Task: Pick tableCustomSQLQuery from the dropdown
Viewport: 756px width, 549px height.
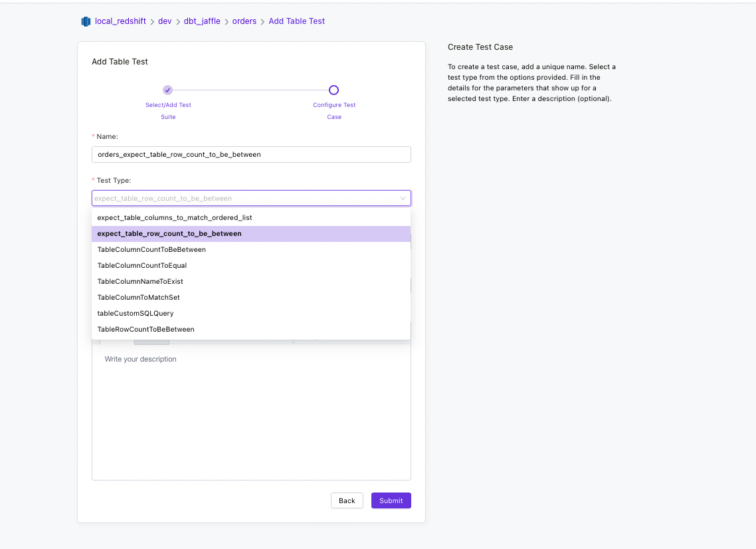Action: click(251, 313)
